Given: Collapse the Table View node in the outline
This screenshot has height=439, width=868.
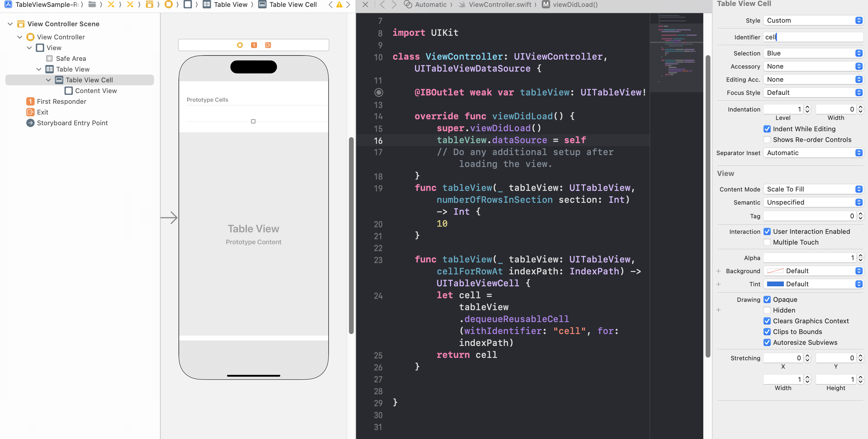Looking at the screenshot, I should click(x=39, y=69).
